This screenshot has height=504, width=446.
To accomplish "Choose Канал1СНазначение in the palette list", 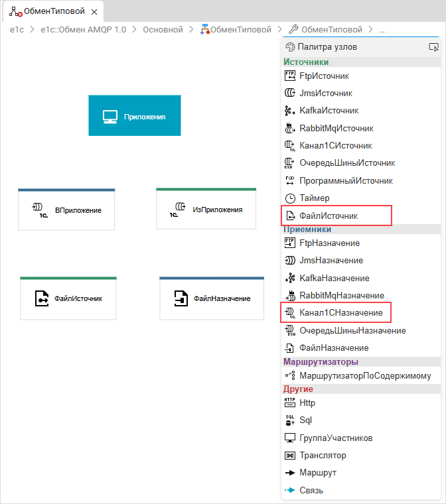I will 340,312.
